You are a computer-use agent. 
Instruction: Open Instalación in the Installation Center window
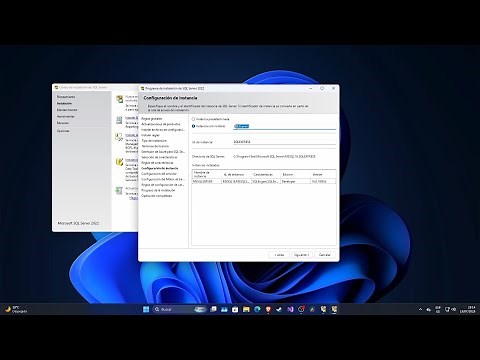64,103
